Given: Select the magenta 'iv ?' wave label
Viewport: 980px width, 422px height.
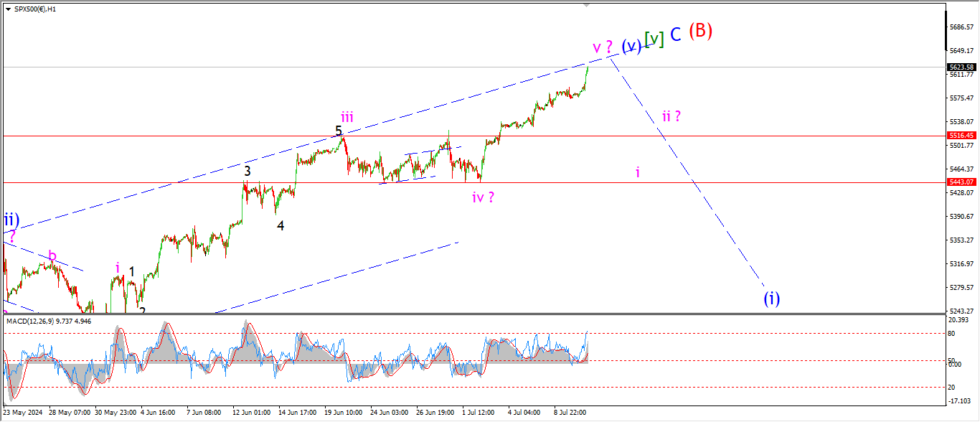Looking at the screenshot, I should click(482, 197).
